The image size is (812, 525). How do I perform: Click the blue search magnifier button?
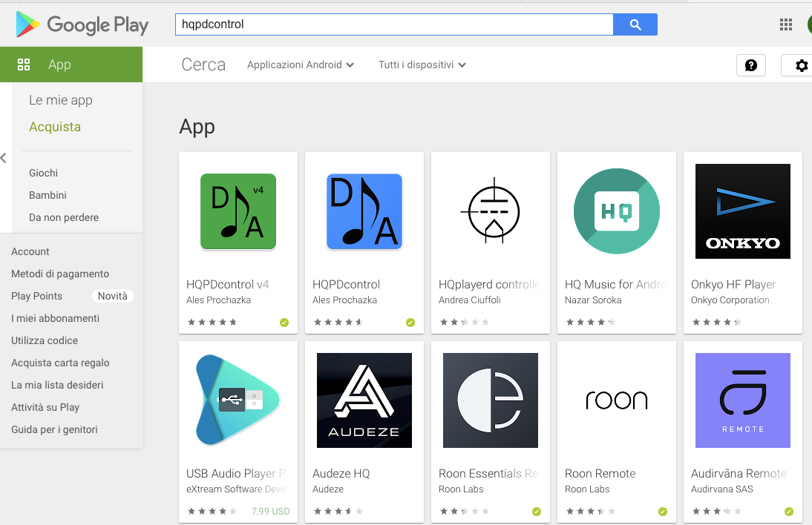tap(635, 24)
